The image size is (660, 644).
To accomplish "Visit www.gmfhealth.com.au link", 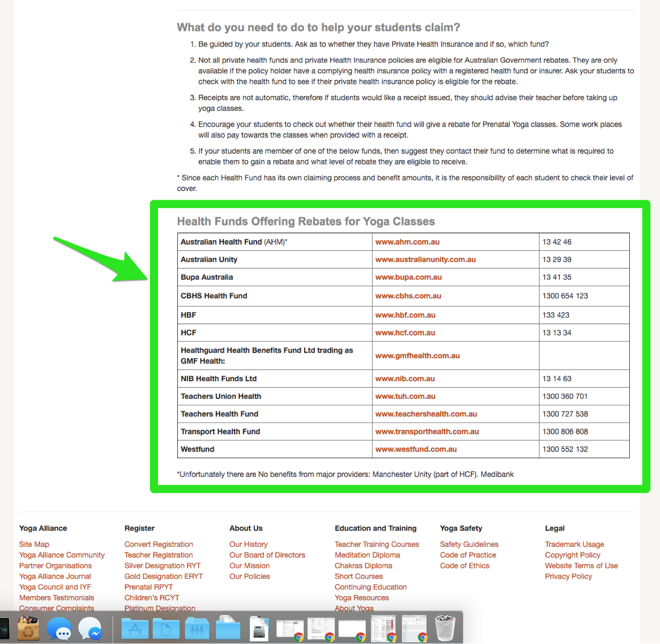I will (417, 356).
